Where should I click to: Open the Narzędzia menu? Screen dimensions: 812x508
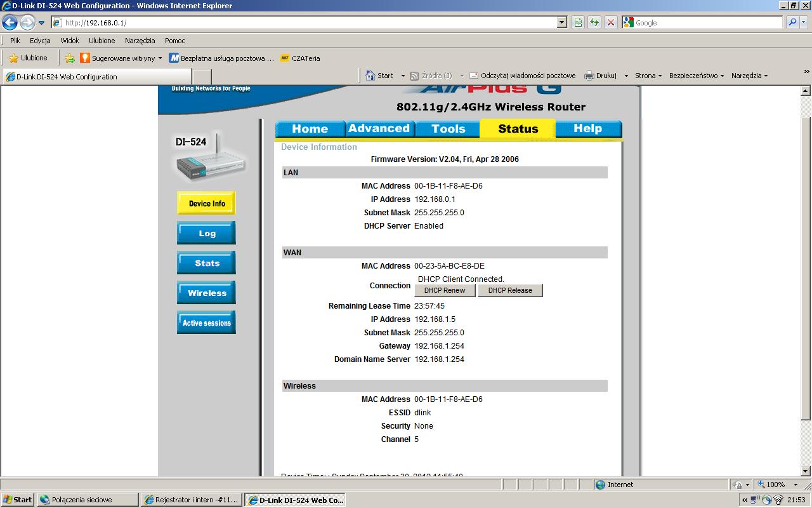(x=140, y=40)
